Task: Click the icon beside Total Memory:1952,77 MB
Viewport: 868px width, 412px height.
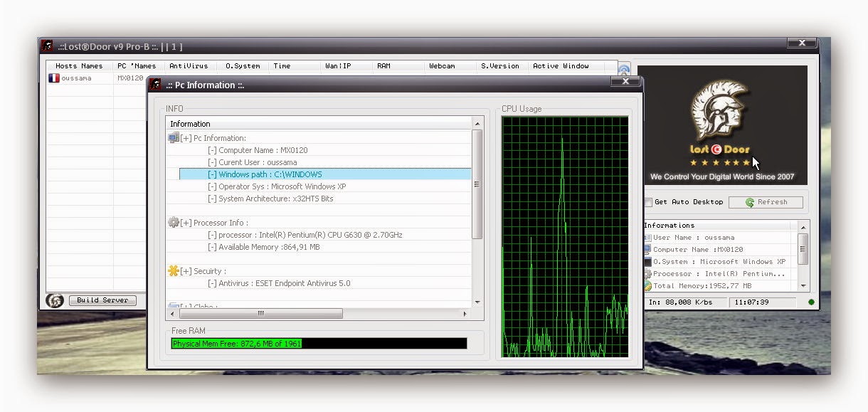Action: (x=647, y=286)
